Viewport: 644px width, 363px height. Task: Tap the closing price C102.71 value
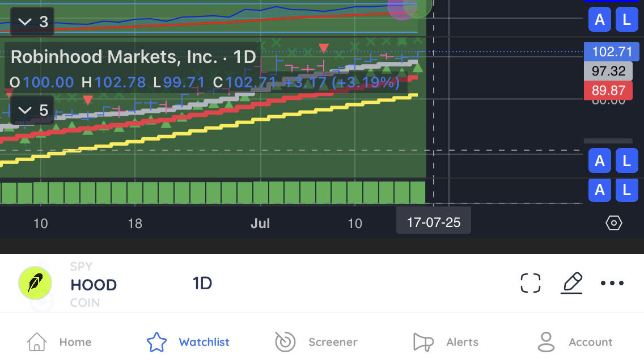(x=244, y=82)
